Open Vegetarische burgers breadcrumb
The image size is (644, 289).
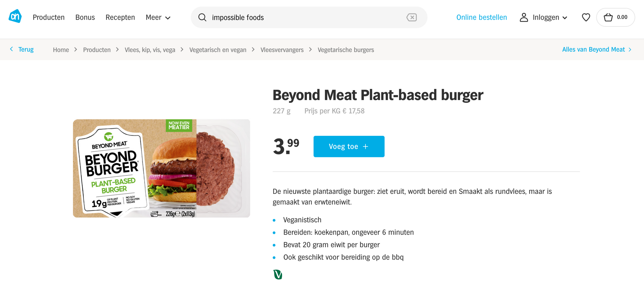coord(346,50)
